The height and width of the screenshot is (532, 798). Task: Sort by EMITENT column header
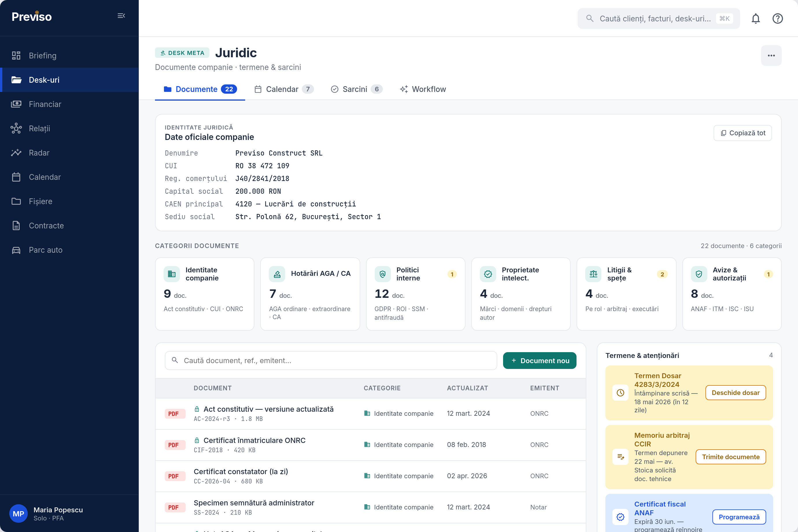tap(544, 388)
